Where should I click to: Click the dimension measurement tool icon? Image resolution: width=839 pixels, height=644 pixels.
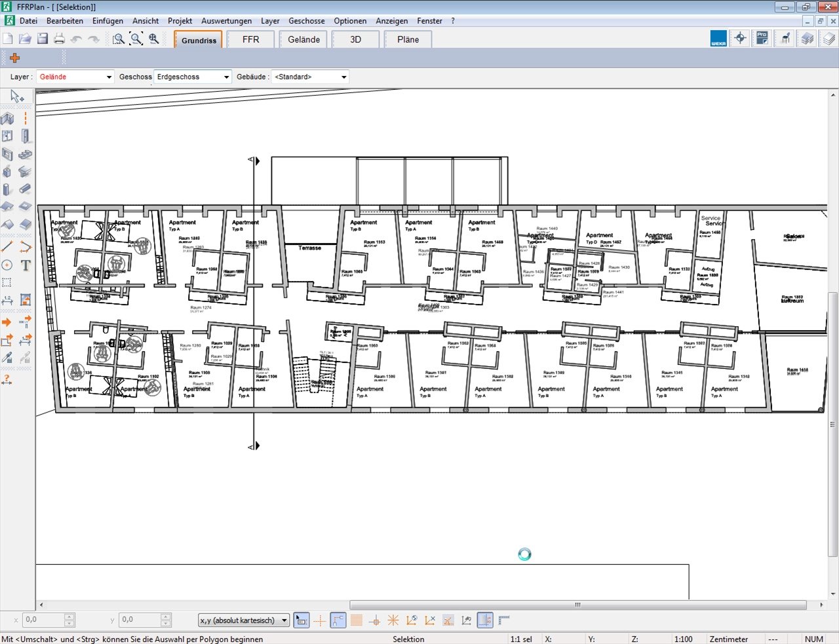coord(7,300)
